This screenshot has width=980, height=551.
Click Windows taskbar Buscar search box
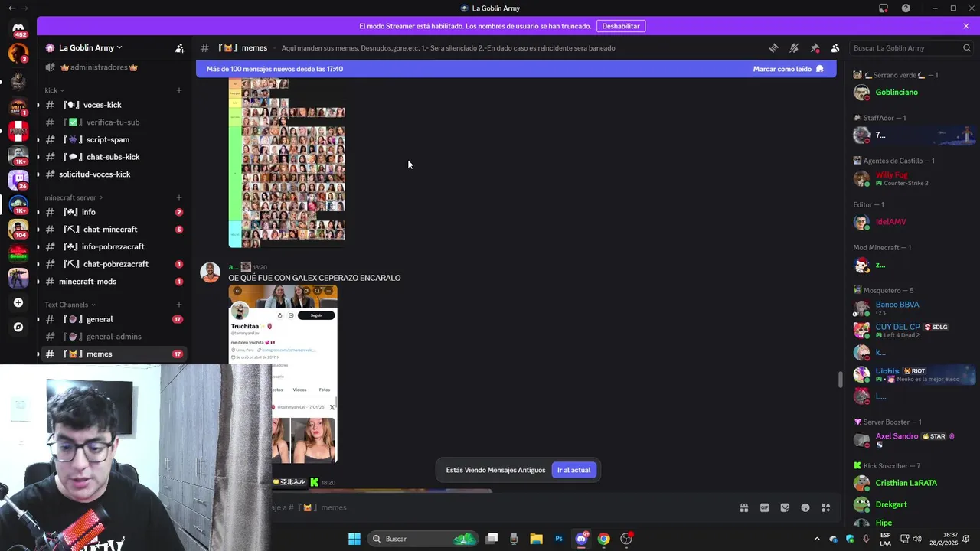tap(423, 539)
